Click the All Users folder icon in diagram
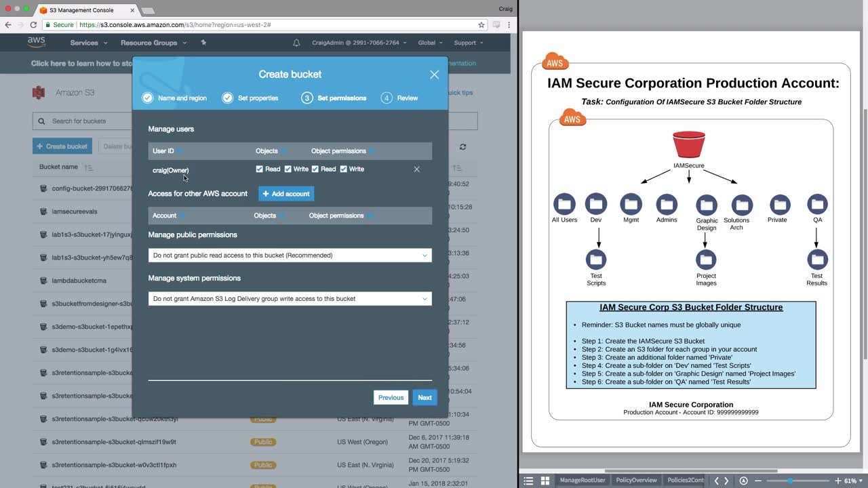 (x=564, y=203)
